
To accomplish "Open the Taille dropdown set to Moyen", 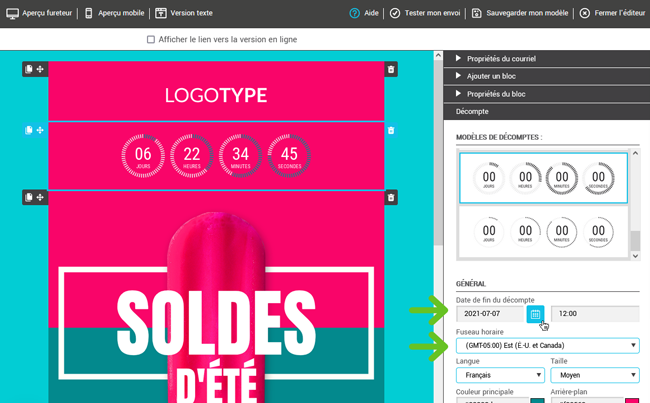I will point(594,376).
